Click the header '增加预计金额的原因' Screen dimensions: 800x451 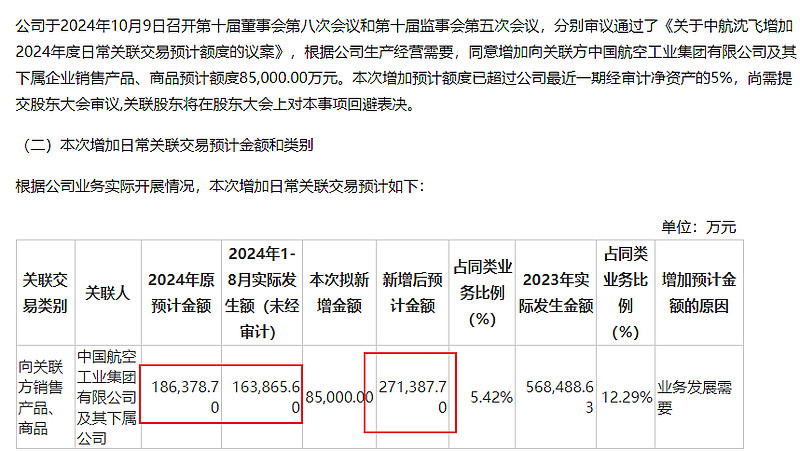[698, 293]
